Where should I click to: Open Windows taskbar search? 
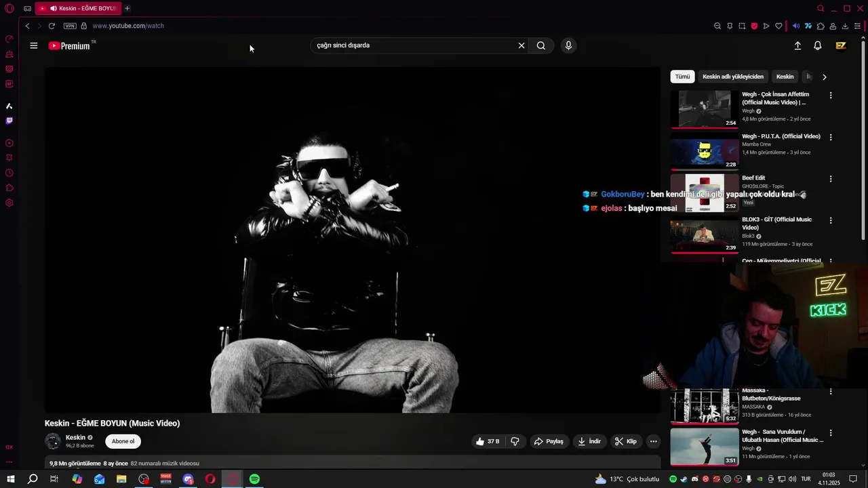click(x=33, y=479)
